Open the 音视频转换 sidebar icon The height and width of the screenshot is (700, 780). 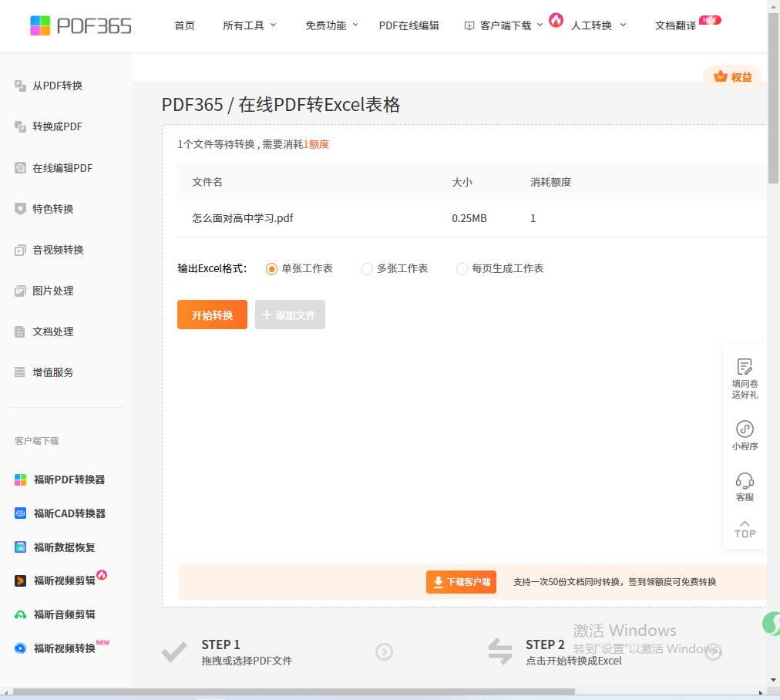20,250
